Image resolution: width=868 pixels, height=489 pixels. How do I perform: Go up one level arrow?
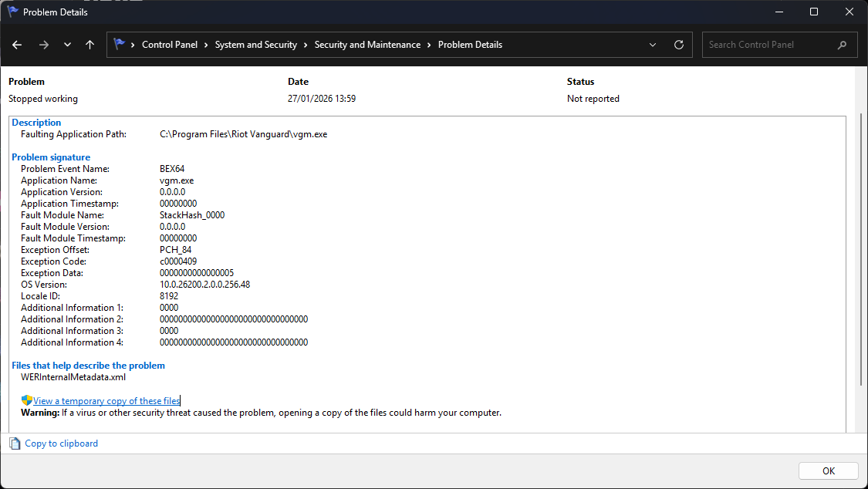click(x=90, y=45)
